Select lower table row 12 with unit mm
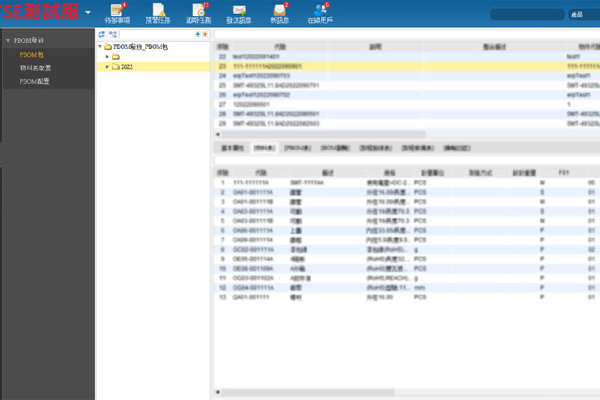Viewport: 600px width, 400px height. 407,288
